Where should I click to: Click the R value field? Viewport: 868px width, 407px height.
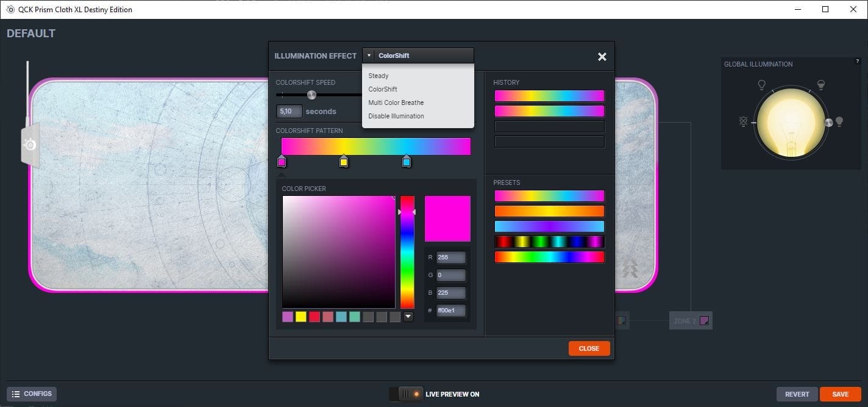point(451,258)
